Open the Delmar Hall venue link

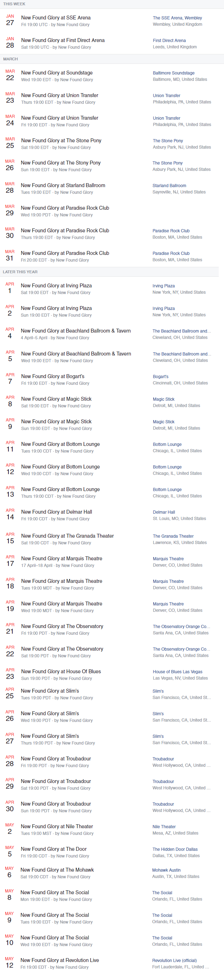[164, 512]
